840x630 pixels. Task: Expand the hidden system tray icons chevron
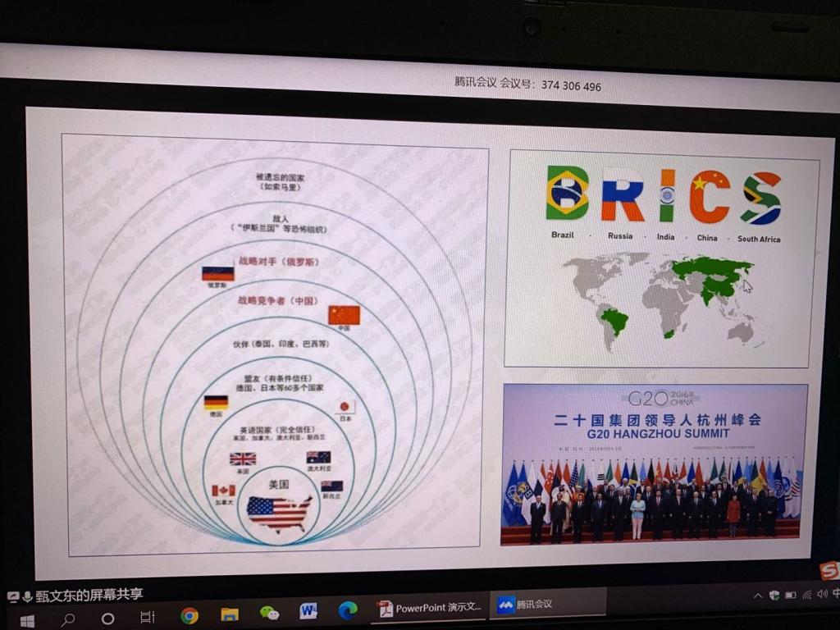[x=758, y=596]
